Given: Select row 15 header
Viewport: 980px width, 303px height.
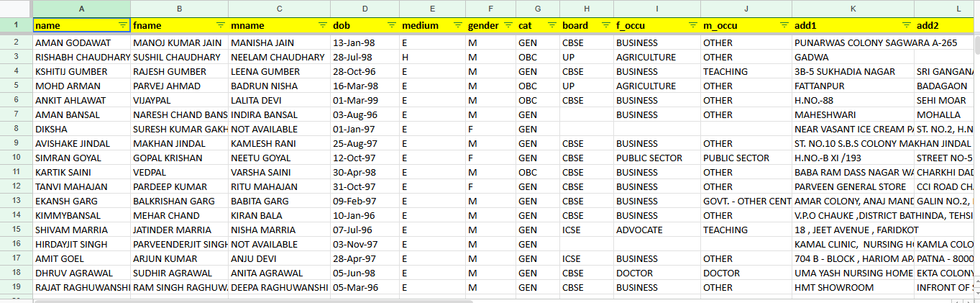Looking at the screenshot, I should (x=16, y=230).
